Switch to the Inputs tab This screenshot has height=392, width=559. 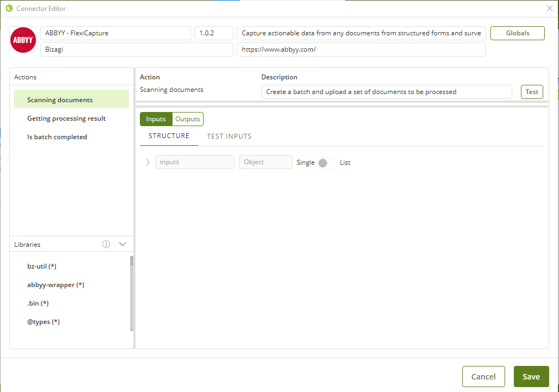pyautogui.click(x=156, y=119)
